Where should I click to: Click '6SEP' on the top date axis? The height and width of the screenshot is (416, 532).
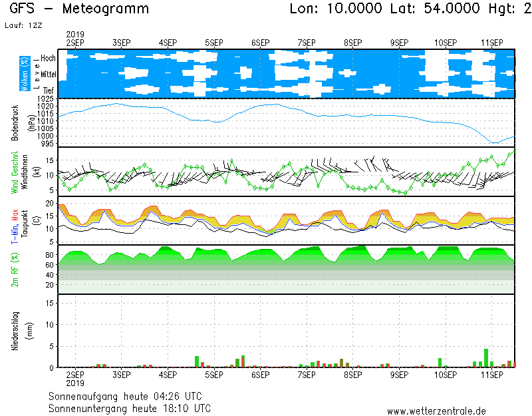[x=261, y=43]
